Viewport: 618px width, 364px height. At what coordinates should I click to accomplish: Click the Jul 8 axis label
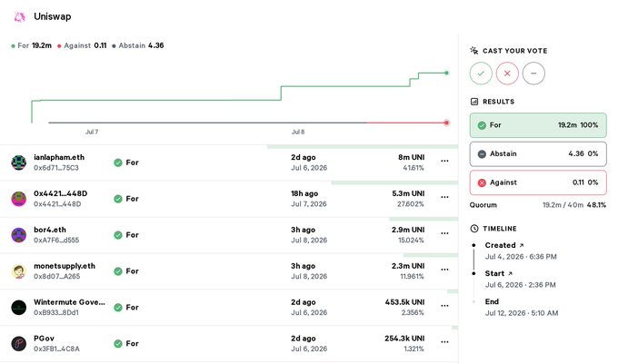[298, 132]
